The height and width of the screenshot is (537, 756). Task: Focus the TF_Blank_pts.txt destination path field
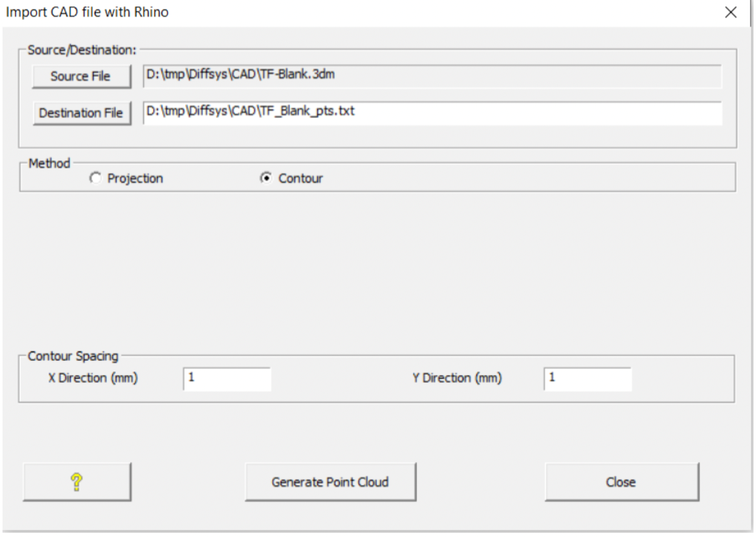pyautogui.click(x=431, y=113)
